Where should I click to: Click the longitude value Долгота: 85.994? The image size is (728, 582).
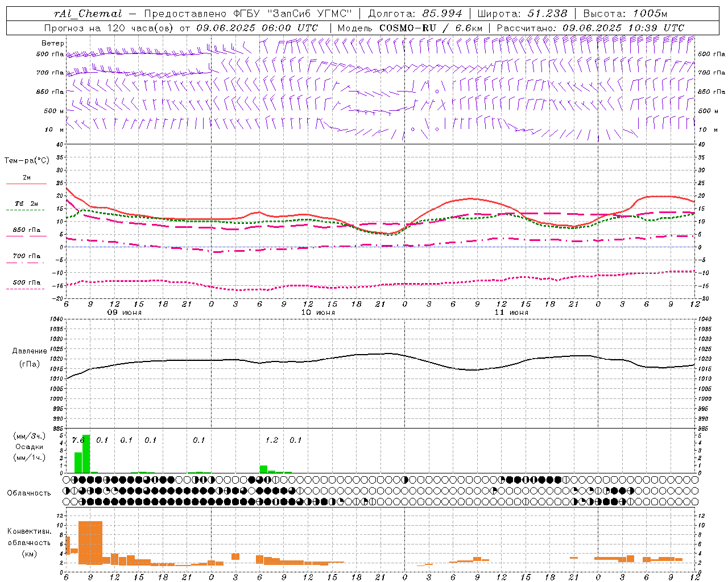coord(415,14)
